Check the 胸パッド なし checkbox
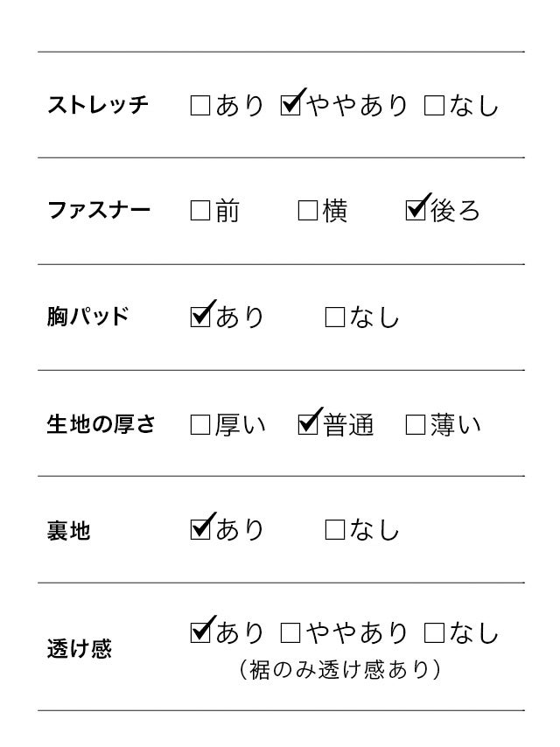560x747 pixels. [335, 317]
